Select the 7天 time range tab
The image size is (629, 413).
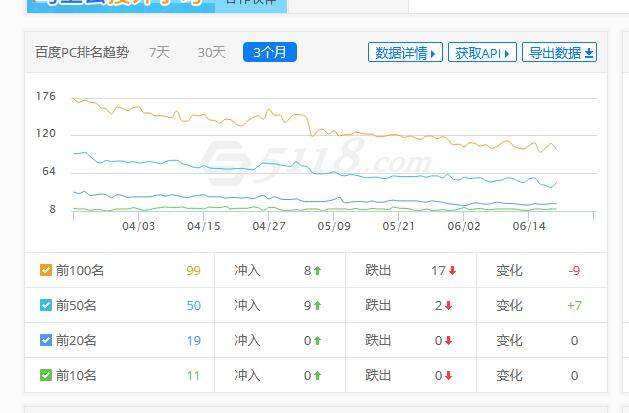[x=159, y=53]
